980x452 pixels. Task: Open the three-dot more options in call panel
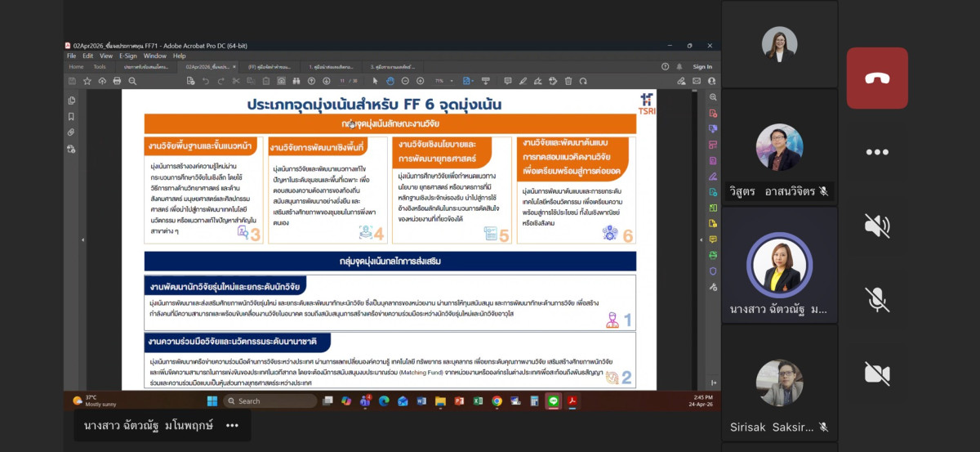(x=877, y=152)
